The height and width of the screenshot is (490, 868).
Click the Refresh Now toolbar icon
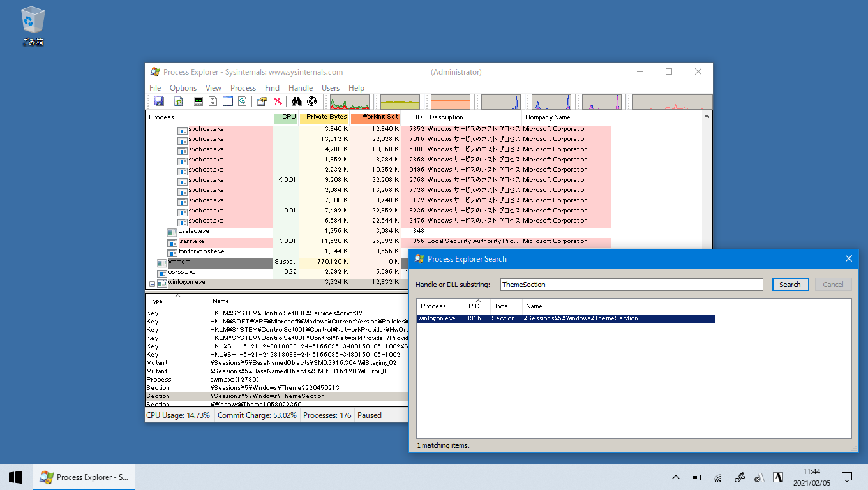[x=179, y=101]
